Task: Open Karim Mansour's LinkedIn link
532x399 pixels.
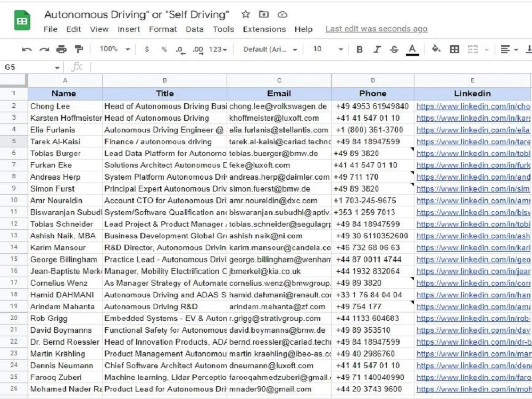Action: [473, 248]
